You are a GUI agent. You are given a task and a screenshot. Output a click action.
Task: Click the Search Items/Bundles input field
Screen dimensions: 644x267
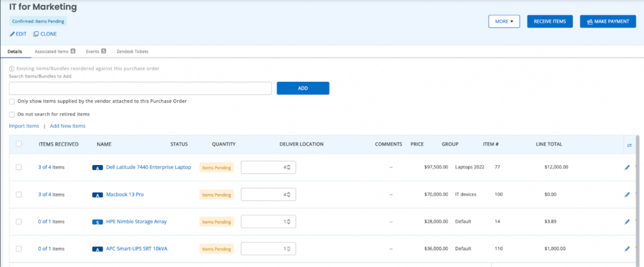(x=140, y=88)
